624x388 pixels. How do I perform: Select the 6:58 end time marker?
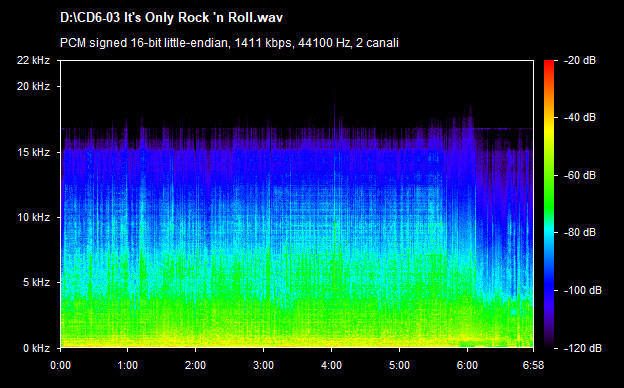click(x=533, y=365)
